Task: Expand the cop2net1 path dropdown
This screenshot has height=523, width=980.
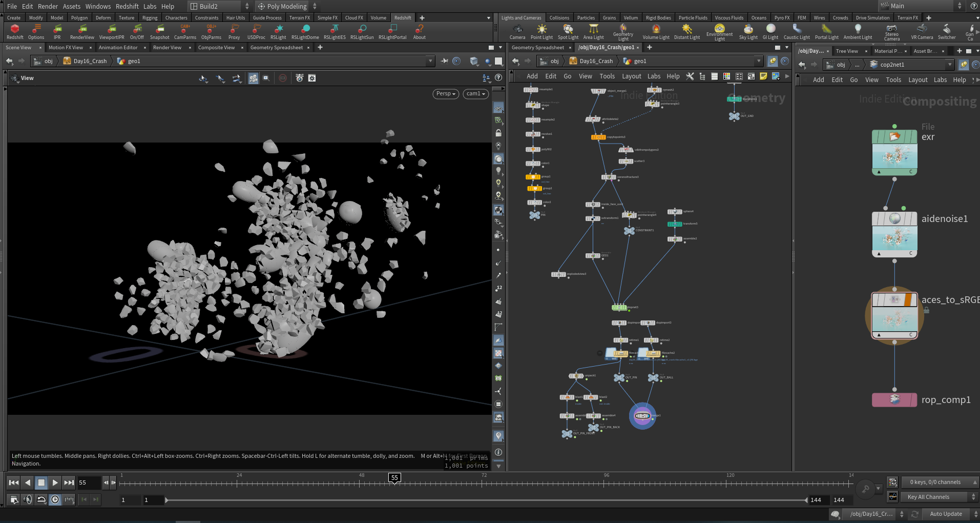Action: (x=950, y=65)
